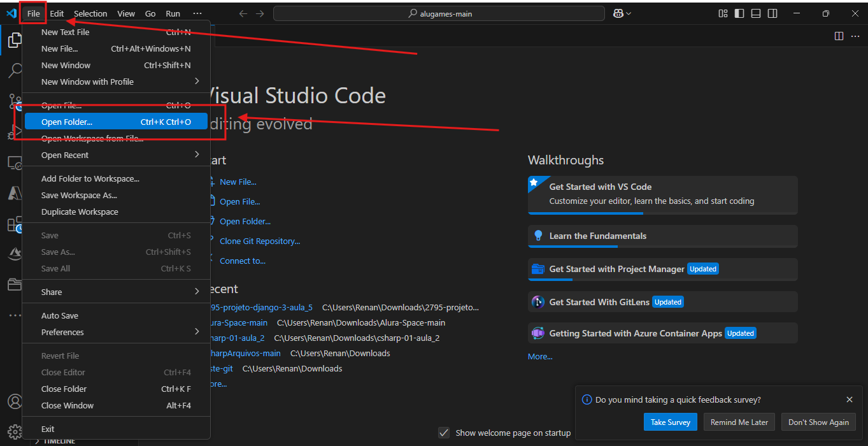
Task: Split the editor right
Action: (839, 36)
